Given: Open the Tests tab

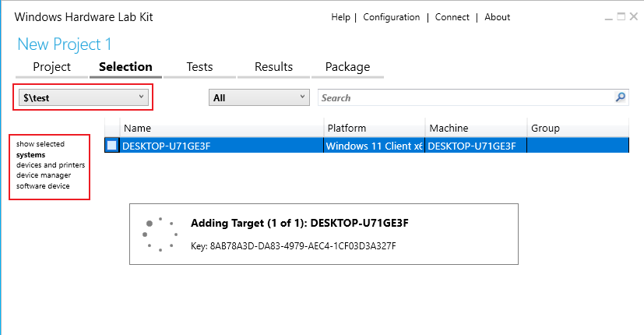Looking at the screenshot, I should pos(199,67).
